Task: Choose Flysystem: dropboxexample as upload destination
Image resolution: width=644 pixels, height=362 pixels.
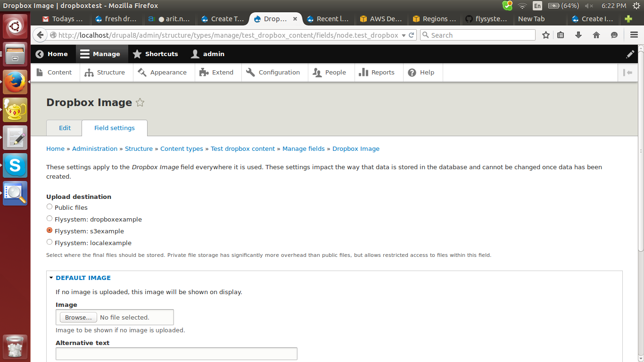Action: click(x=49, y=218)
